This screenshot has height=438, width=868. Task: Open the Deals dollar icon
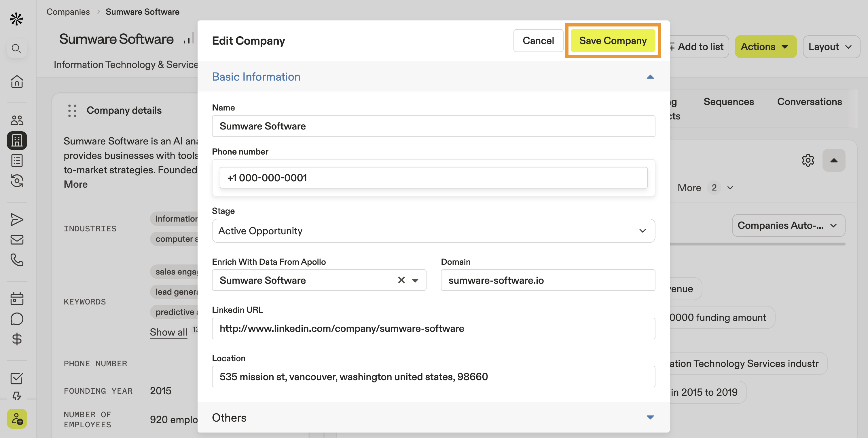click(x=17, y=339)
